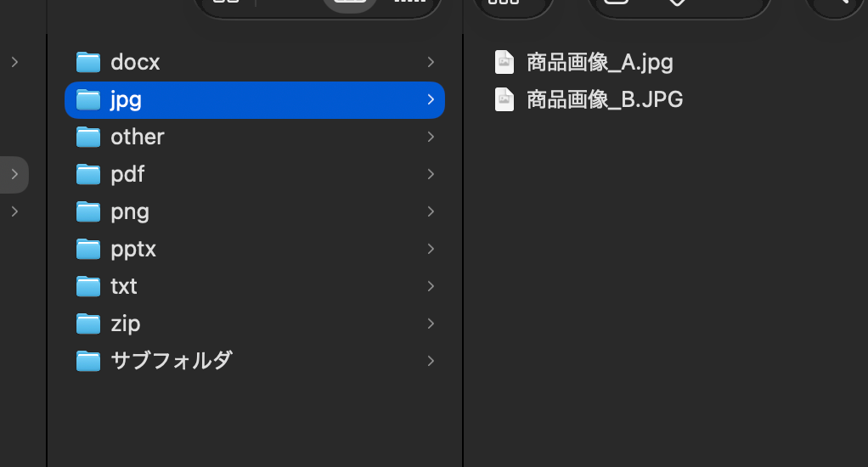This screenshot has width=868, height=467.
Task: Click the other folder icon
Action: (x=88, y=137)
